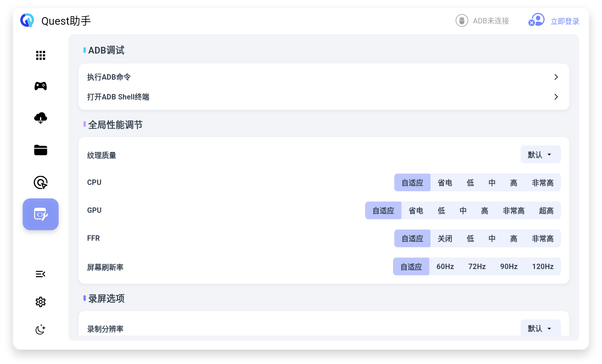Select the developer tools wrench icon

click(x=41, y=214)
